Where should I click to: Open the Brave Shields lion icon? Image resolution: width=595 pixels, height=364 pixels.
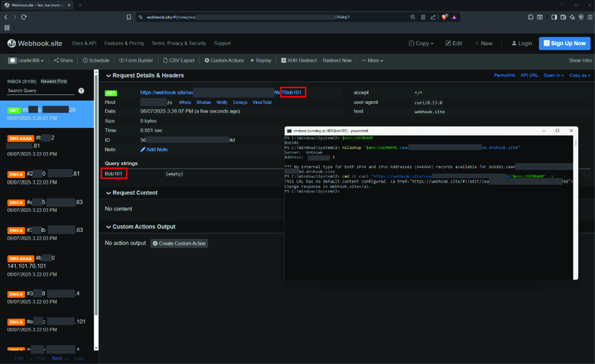pos(445,17)
